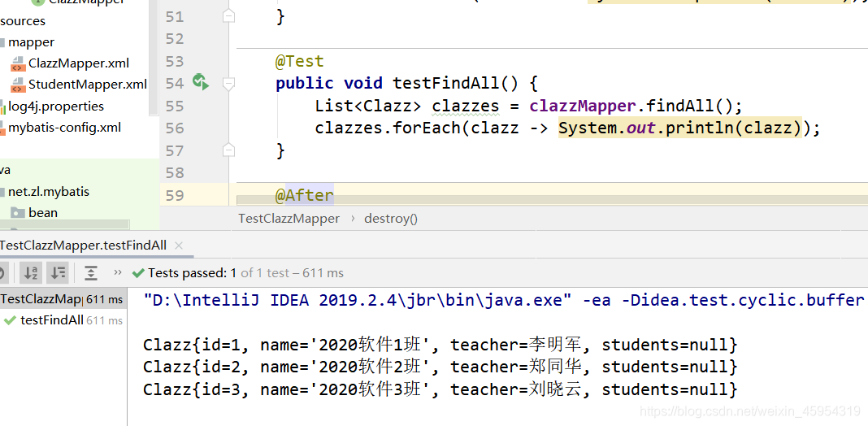Click console output line for Clazz id=2
This screenshot has width=868, height=426.
(440, 367)
